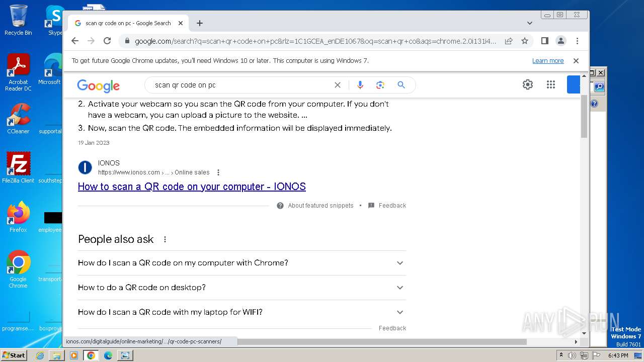
Task: Open Microsoft Edge from the taskbar
Action: click(108, 355)
